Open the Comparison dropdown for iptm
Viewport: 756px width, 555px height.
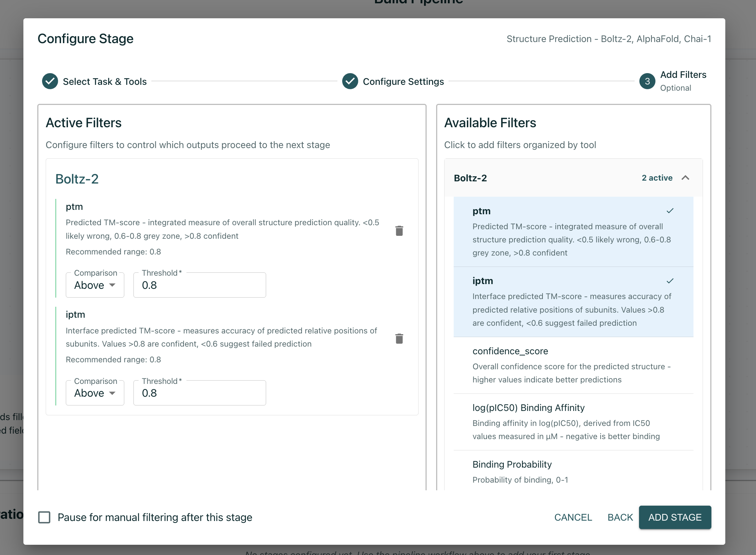[x=95, y=393]
